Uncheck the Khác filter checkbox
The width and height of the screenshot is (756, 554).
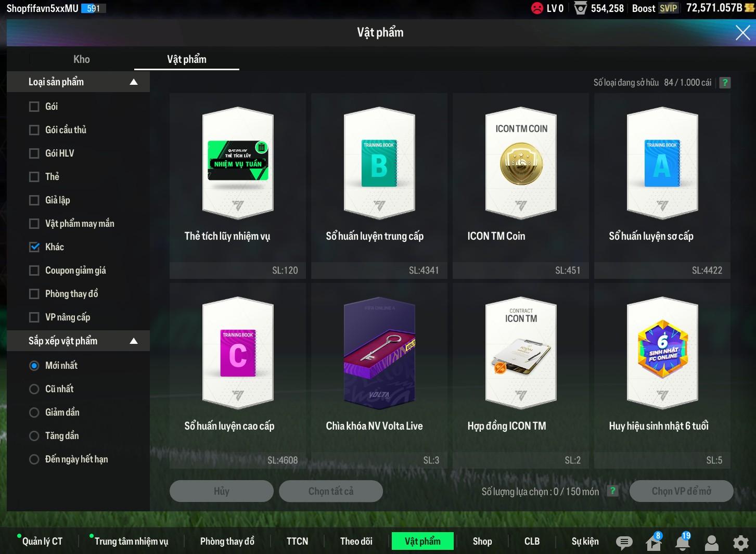[x=34, y=247]
